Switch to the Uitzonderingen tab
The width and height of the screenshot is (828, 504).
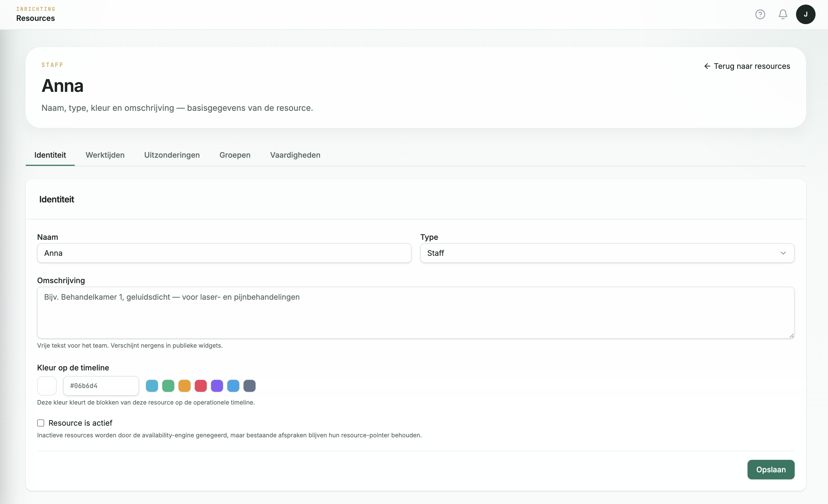[x=172, y=155]
